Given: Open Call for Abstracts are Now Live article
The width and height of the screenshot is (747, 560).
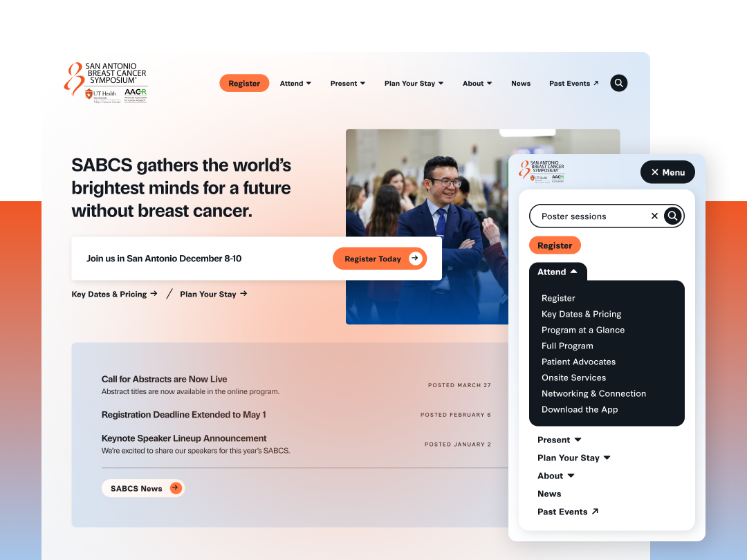Looking at the screenshot, I should [165, 379].
